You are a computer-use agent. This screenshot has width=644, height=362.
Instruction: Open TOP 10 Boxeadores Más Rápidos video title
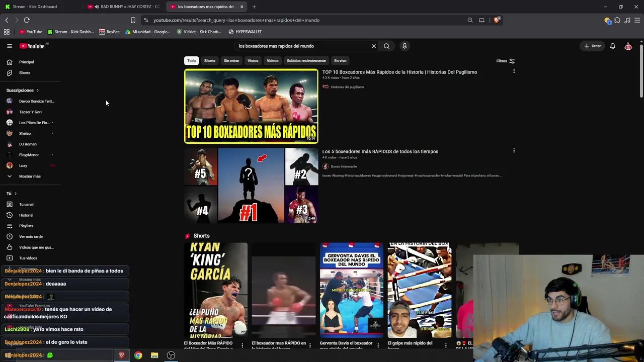399,72
